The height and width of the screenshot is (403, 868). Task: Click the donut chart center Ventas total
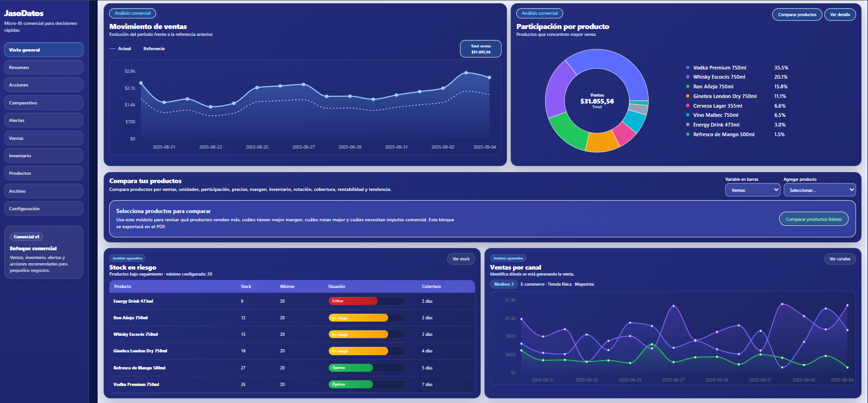point(597,101)
